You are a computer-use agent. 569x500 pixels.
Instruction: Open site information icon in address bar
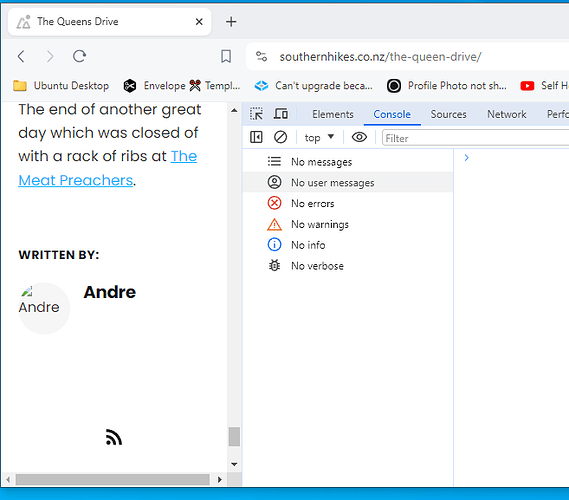pos(261,56)
